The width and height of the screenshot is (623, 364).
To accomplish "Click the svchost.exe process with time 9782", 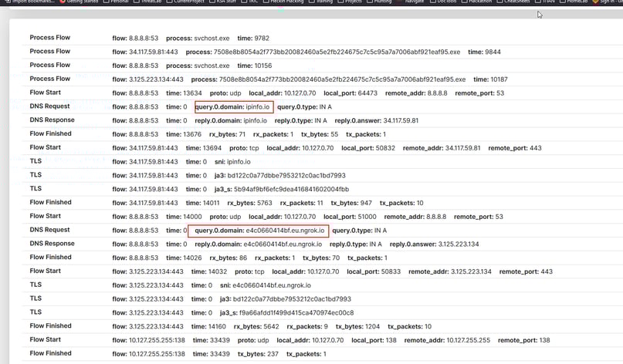I will point(212,38).
